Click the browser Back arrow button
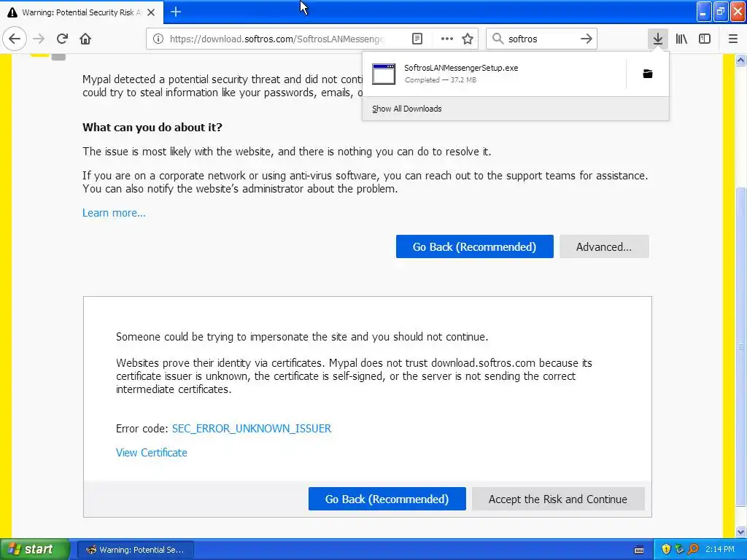This screenshot has width=747, height=560. (x=15, y=39)
